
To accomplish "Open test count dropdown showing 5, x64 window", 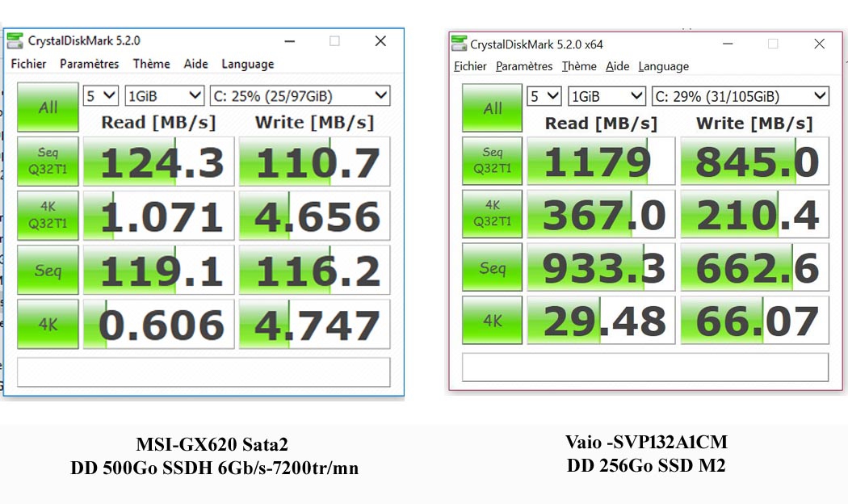I will [544, 97].
